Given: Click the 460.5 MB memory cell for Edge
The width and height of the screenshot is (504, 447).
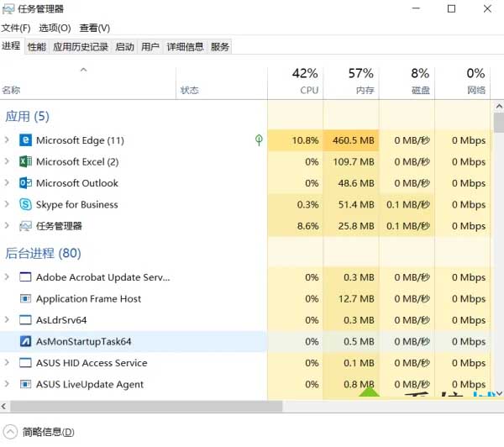Looking at the screenshot, I should pos(351,140).
